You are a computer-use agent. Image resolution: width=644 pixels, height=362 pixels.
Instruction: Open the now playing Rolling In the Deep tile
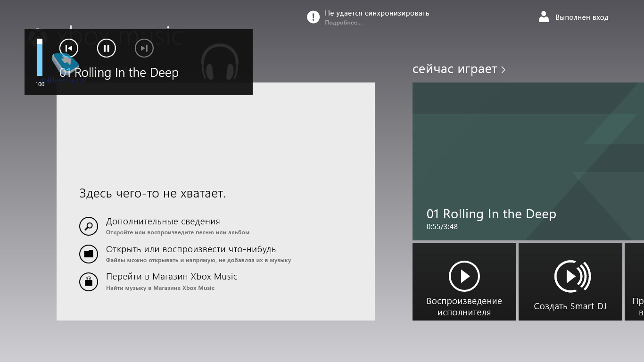528,162
